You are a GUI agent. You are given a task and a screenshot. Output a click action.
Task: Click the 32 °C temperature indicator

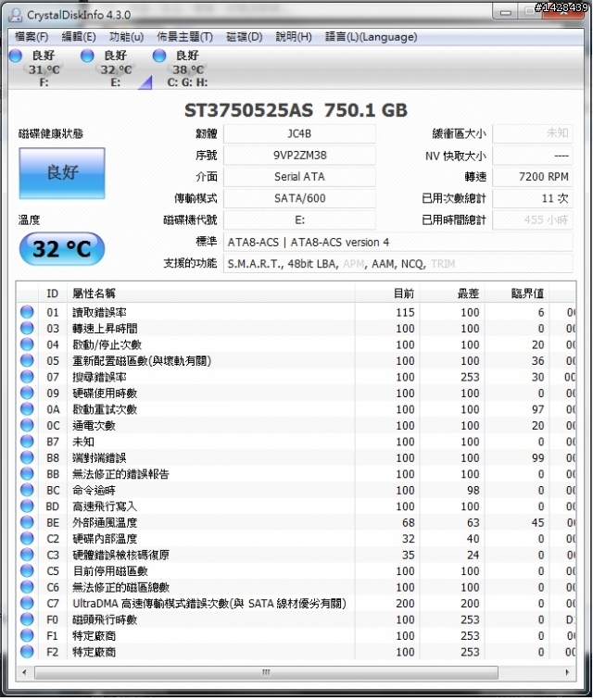point(62,249)
